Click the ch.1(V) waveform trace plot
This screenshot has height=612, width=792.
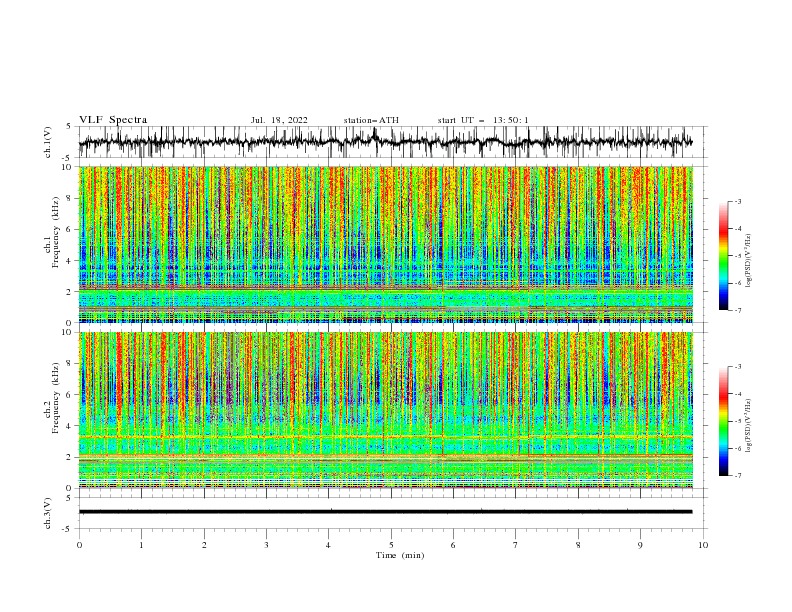[x=386, y=142]
